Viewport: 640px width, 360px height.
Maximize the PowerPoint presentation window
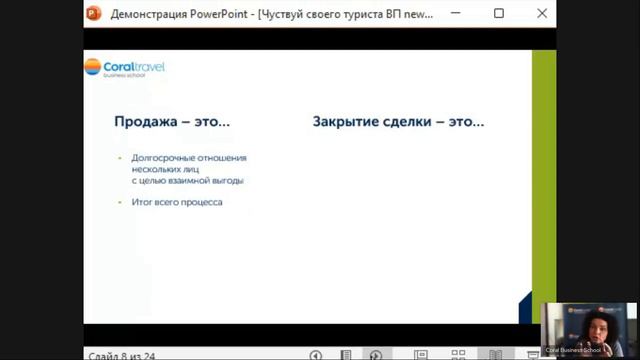pos(499,13)
